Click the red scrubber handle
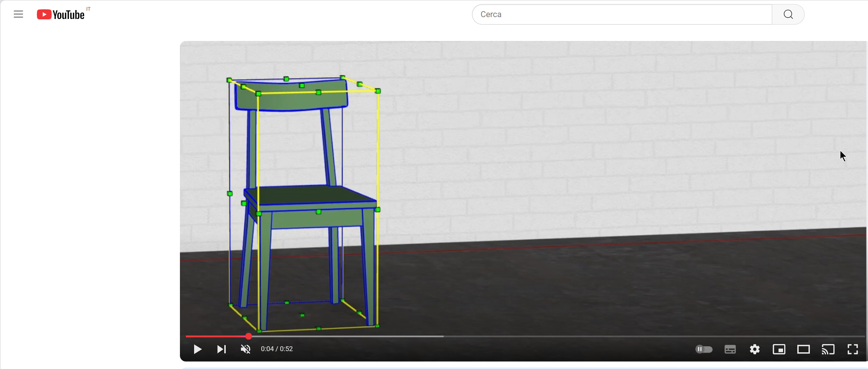This screenshot has height=369, width=868. [248, 336]
